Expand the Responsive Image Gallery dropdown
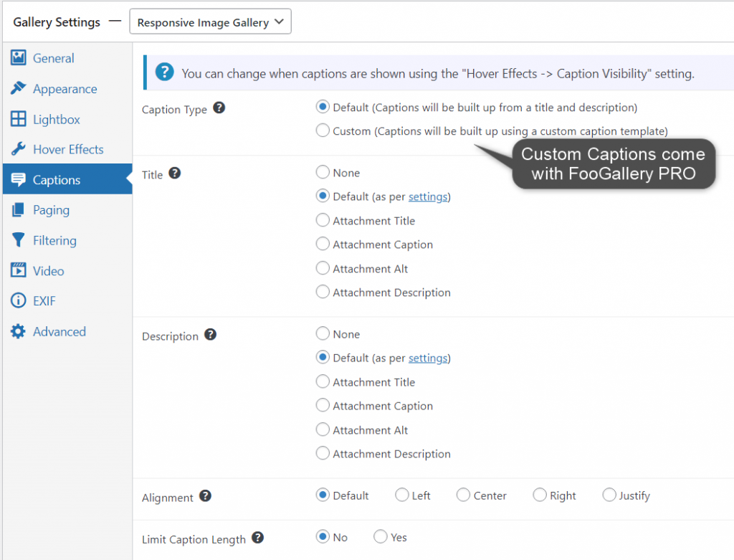 click(x=210, y=22)
